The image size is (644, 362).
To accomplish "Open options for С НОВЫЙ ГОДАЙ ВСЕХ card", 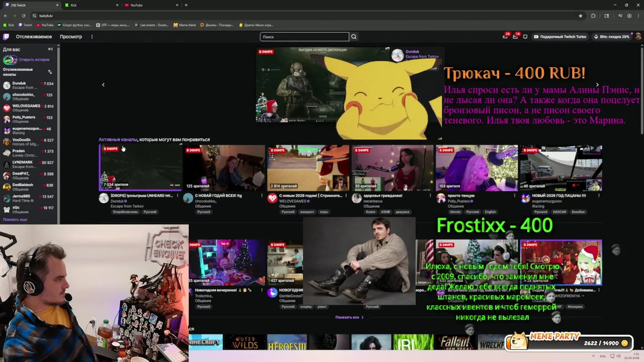I will 262,196.
